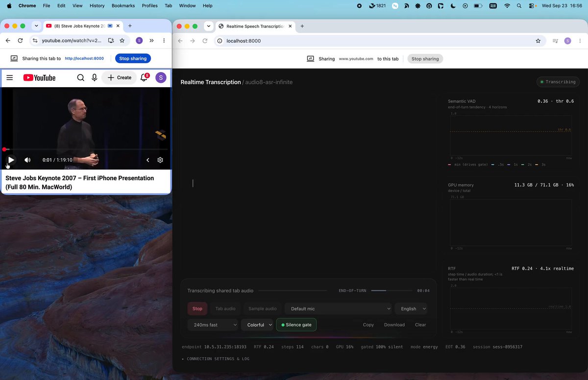Go back in YouTube window
This screenshot has height=380, width=588.
tap(8, 41)
